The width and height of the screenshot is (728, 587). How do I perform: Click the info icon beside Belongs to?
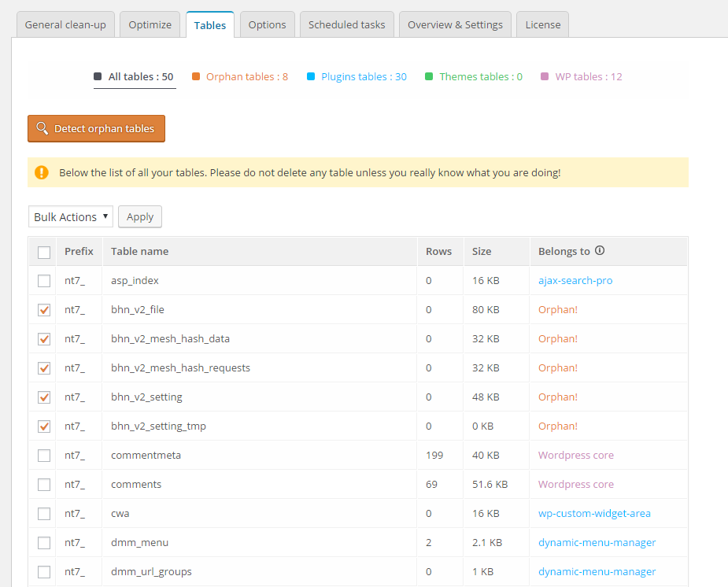pos(600,251)
